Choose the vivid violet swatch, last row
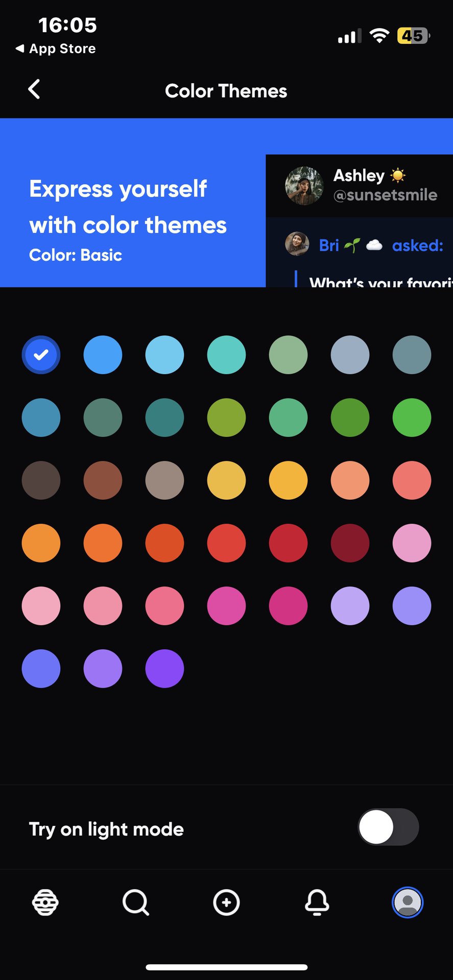The height and width of the screenshot is (980, 453). (164, 669)
